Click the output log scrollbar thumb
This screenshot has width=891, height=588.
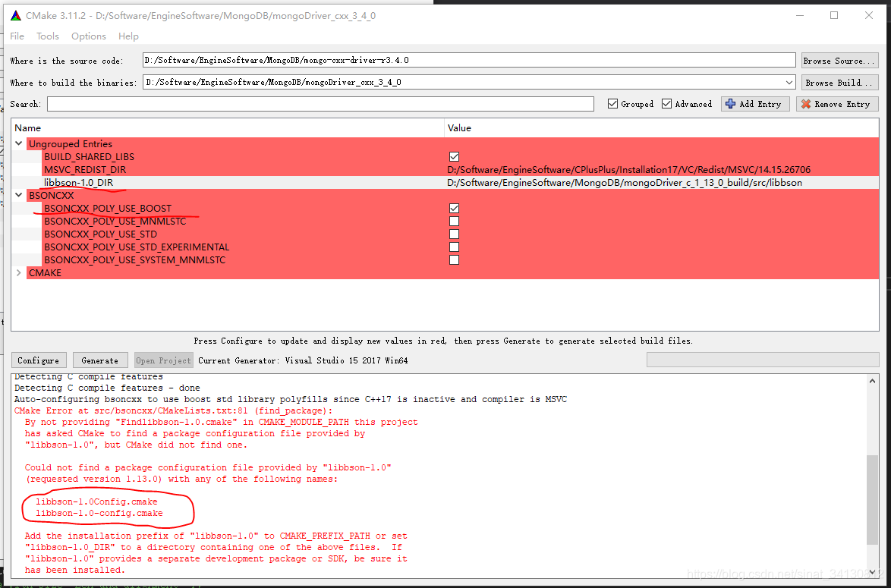point(872,498)
